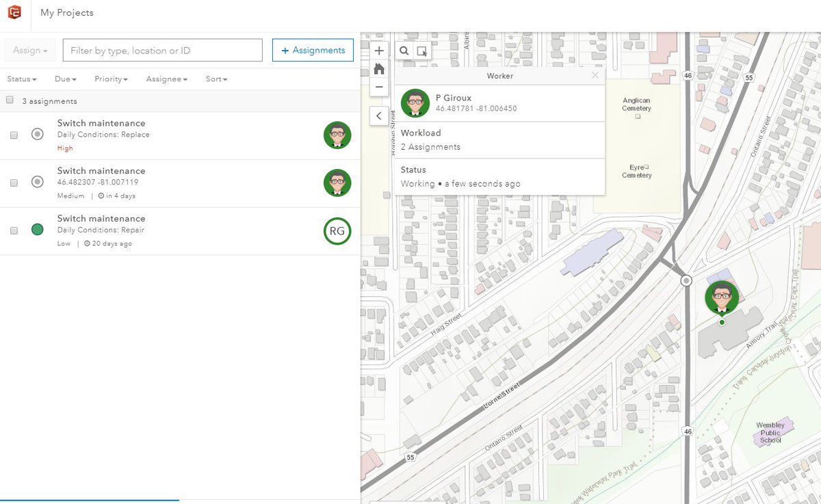Click the RG assignee avatar circle
This screenshot has width=821, height=504.
[x=337, y=230]
